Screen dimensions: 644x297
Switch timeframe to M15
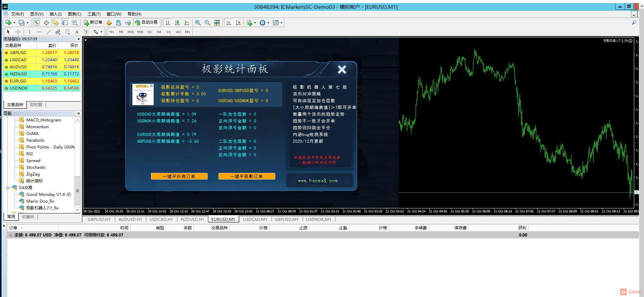[131, 32]
